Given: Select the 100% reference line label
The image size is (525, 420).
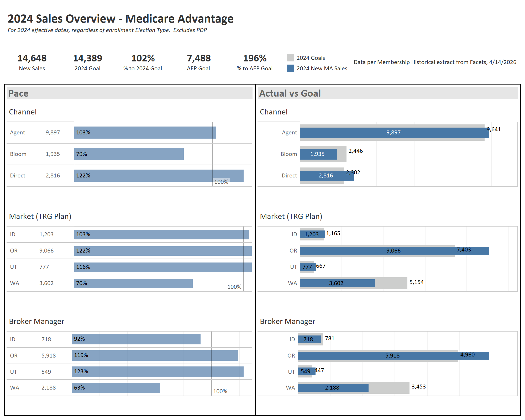Looking at the screenshot, I should (221, 181).
